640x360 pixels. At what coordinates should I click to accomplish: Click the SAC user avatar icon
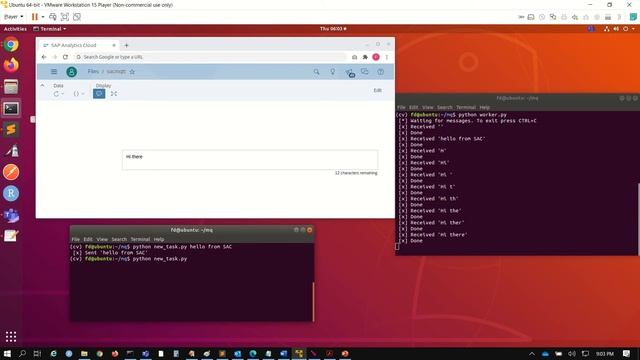(71, 72)
